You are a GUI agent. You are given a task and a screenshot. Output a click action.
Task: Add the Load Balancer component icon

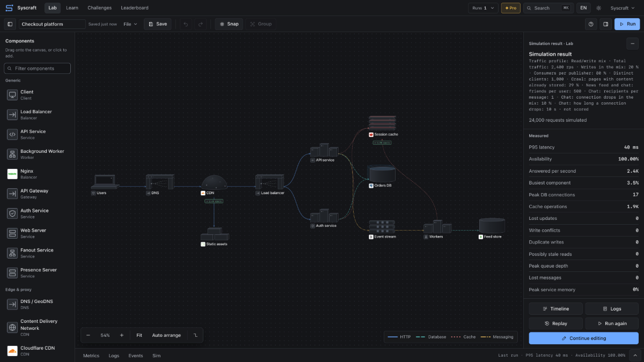coord(12,114)
